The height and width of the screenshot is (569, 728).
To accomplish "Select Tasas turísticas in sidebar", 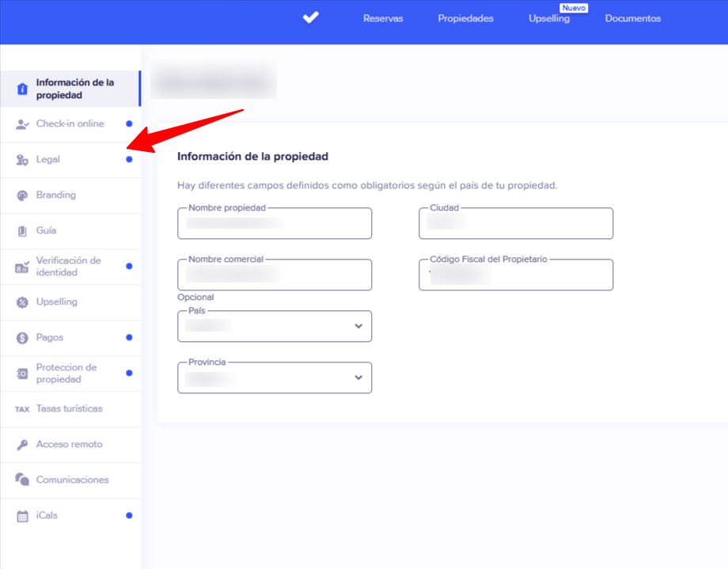I will coord(69,409).
